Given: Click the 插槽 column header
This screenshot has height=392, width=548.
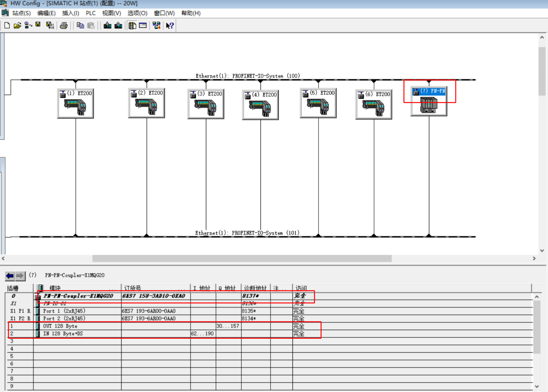Looking at the screenshot, I should click(x=19, y=288).
